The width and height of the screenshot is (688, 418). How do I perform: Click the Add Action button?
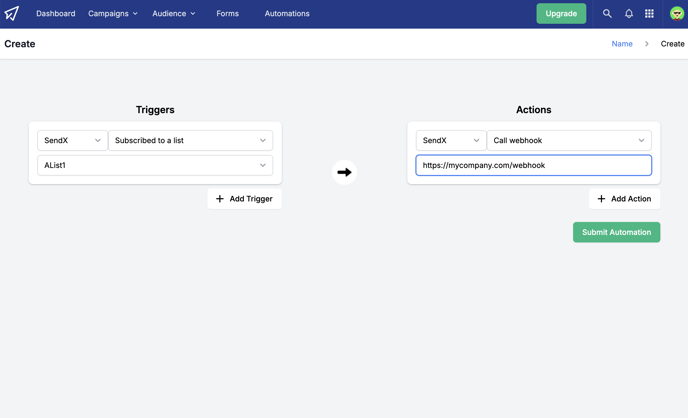point(624,199)
